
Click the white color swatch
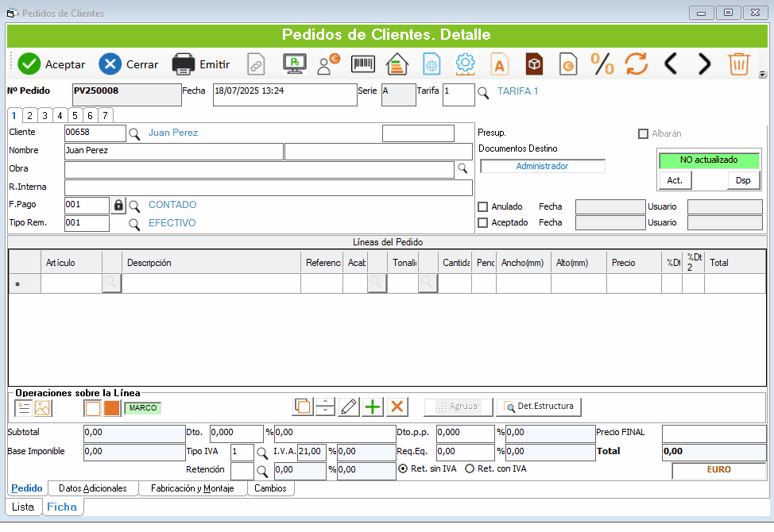pyautogui.click(x=93, y=408)
